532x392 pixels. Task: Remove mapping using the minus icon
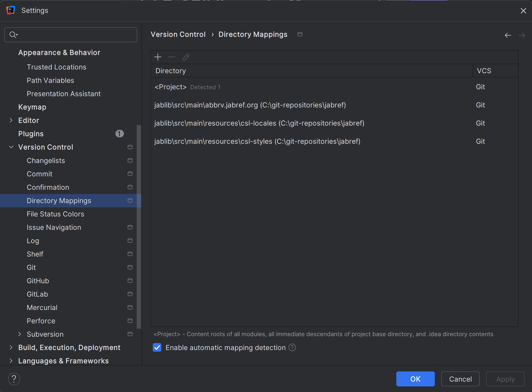tap(172, 57)
